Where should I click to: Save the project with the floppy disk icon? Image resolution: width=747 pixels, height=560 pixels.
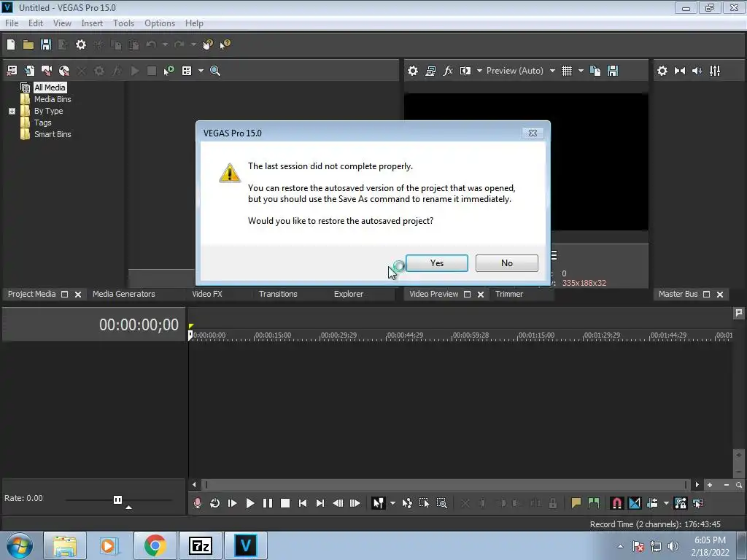(46, 44)
